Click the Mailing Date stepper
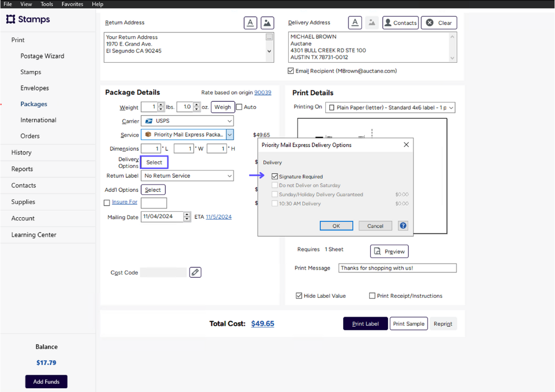This screenshot has height=392, width=555. click(187, 217)
